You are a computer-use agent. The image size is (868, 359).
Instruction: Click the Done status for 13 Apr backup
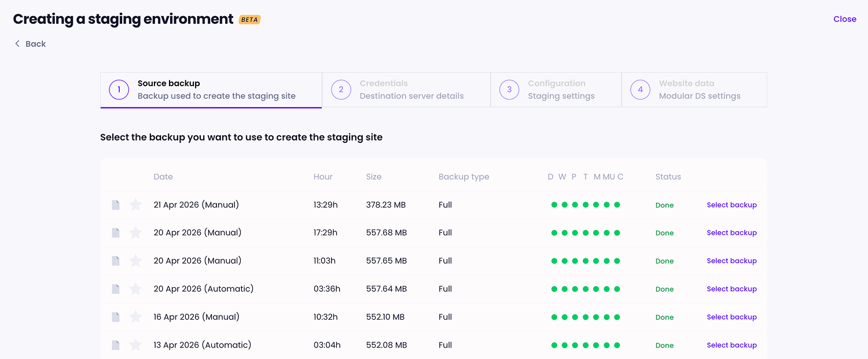(x=664, y=346)
